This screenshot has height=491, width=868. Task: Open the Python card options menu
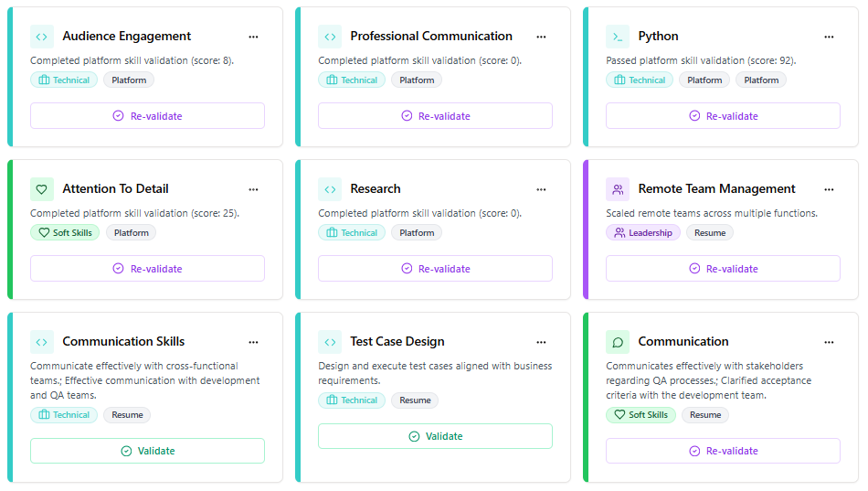(x=829, y=37)
